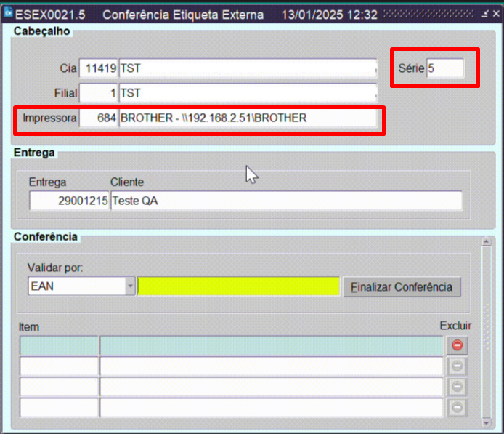Image resolution: width=504 pixels, height=434 pixels.
Task: Select the Impressora code field 684
Action: pyautogui.click(x=99, y=118)
